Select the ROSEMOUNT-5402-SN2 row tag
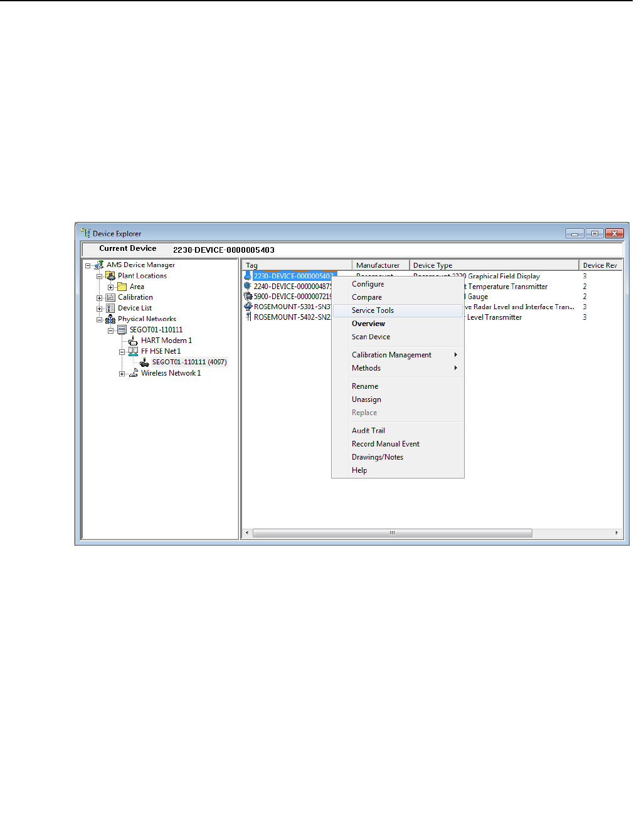The image size is (644, 829). tap(292, 317)
